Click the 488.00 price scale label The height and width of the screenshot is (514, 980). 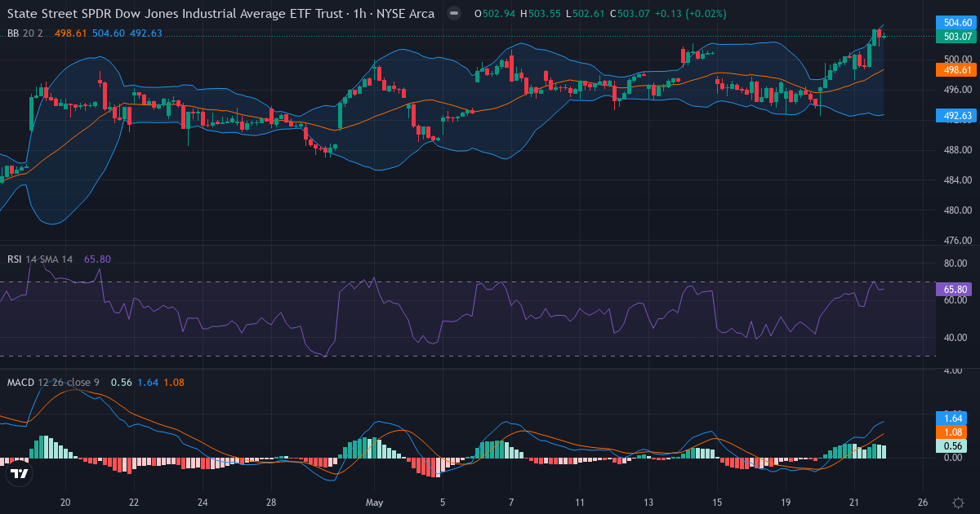[x=956, y=150]
